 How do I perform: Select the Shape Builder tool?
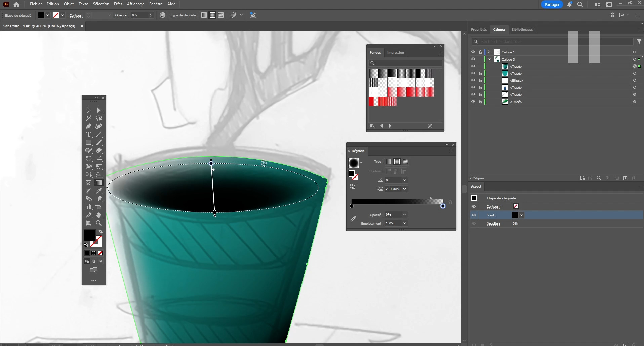click(x=89, y=175)
